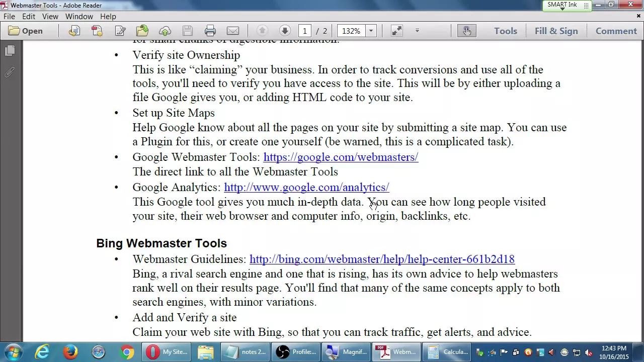The height and width of the screenshot is (362, 644).
Task: Open the SMART Ink grip menu icon
Action: (586, 6)
